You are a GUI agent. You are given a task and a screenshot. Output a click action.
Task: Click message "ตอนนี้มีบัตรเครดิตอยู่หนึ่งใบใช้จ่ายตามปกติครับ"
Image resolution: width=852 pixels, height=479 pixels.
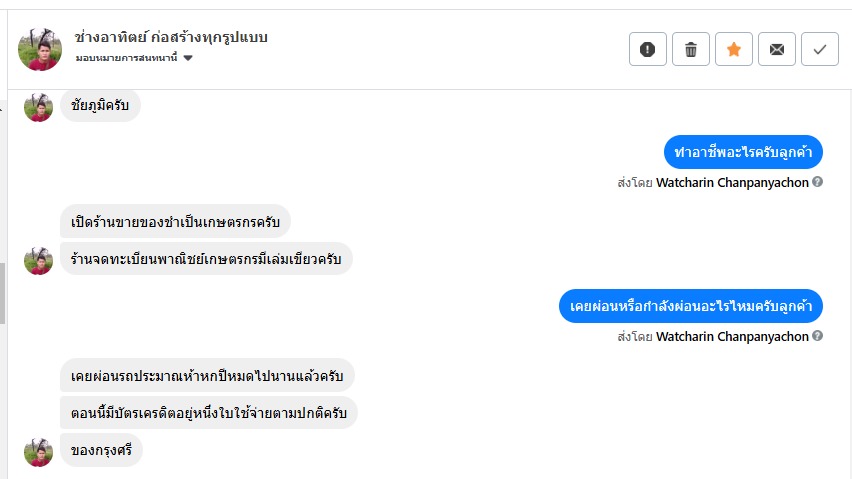pyautogui.click(x=208, y=412)
